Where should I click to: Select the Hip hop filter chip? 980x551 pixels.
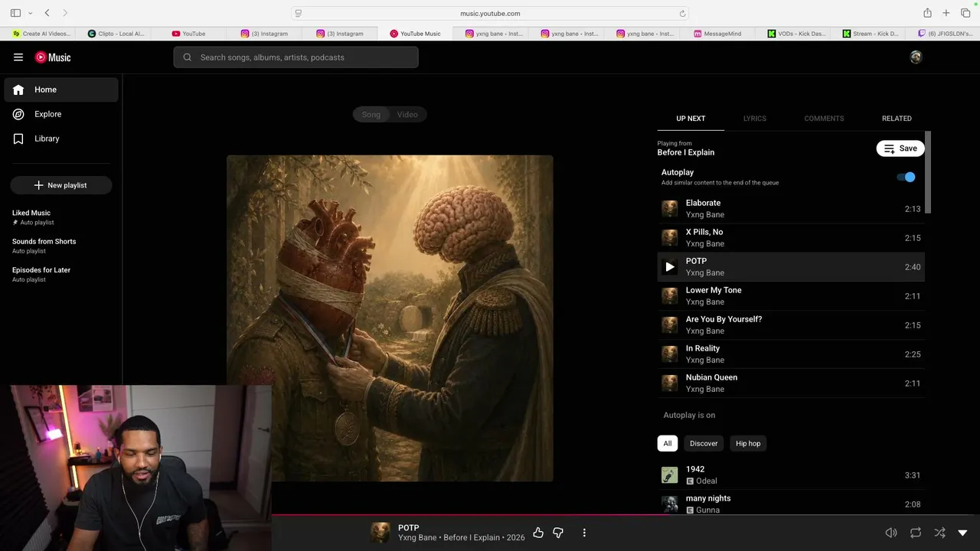(x=748, y=443)
